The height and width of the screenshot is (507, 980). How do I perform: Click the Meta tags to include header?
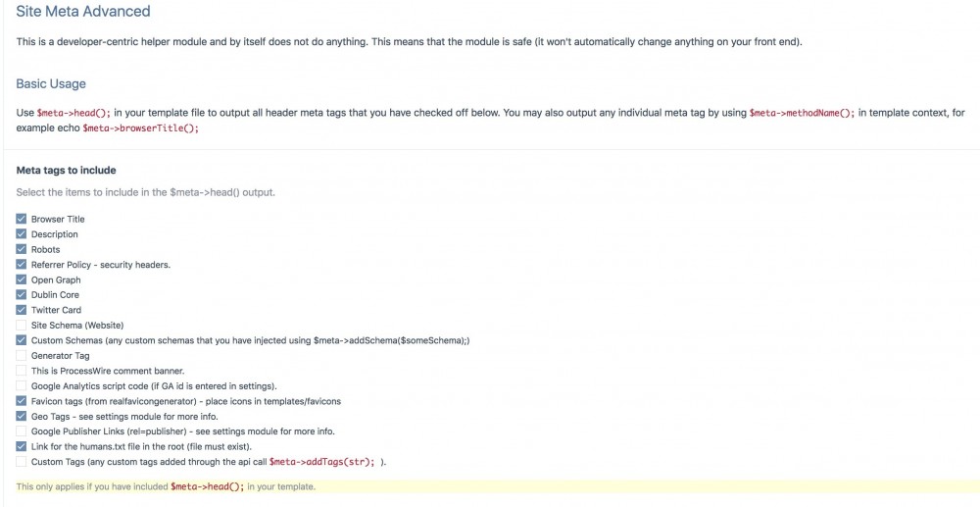[x=66, y=171]
